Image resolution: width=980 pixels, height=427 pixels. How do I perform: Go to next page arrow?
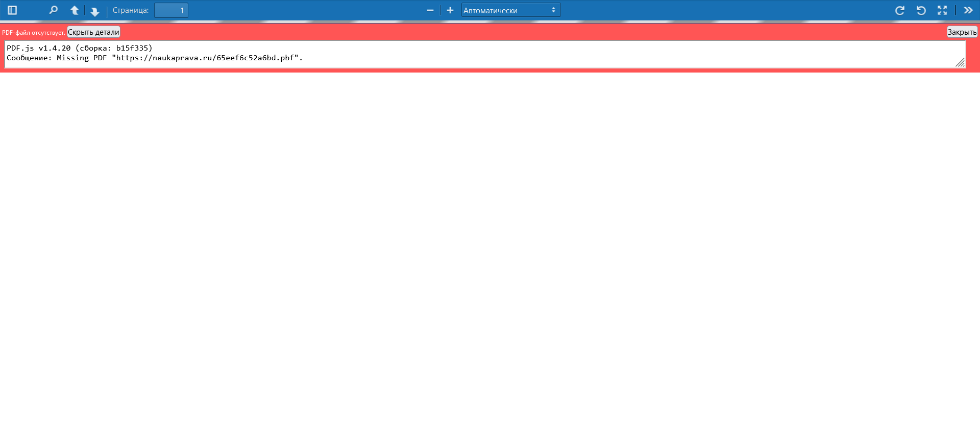tap(94, 11)
